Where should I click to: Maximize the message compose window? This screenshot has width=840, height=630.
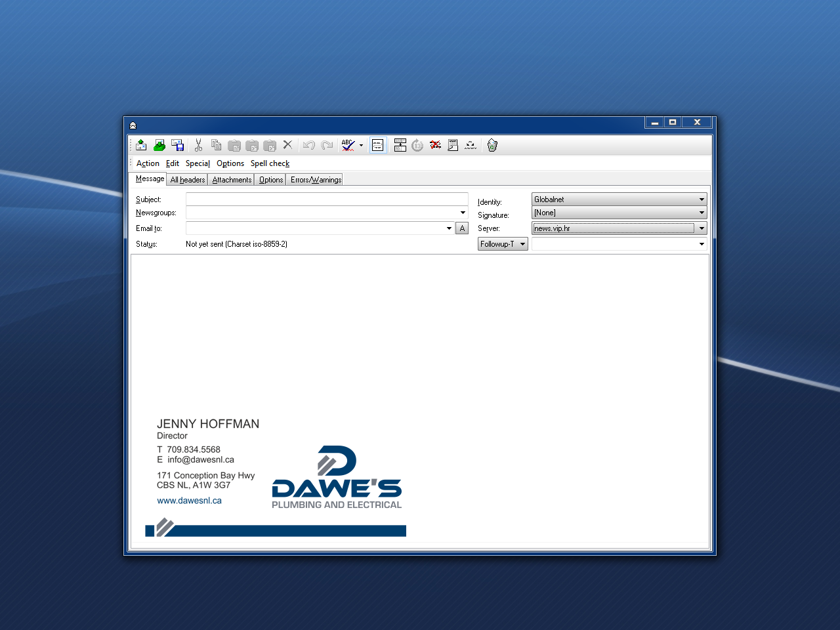pos(673,123)
